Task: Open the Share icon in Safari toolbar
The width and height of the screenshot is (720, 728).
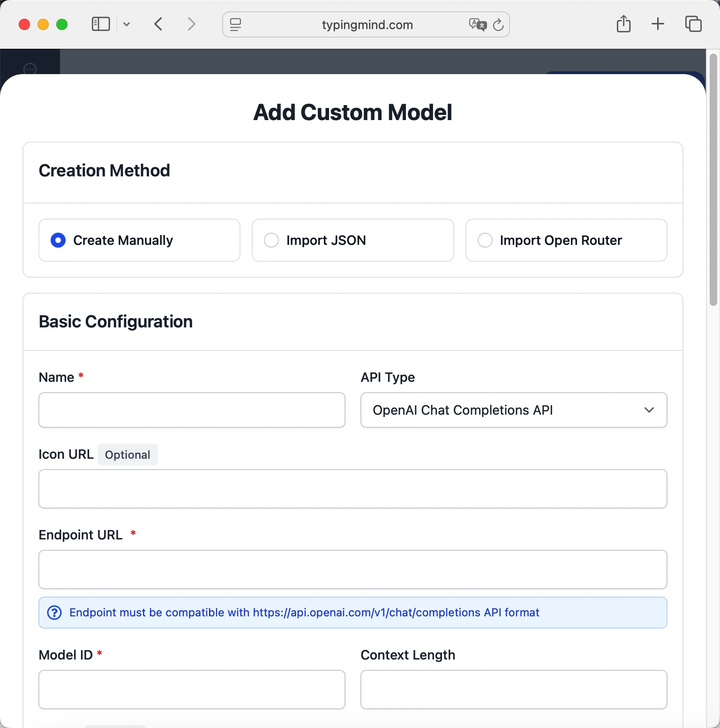Action: pos(623,24)
